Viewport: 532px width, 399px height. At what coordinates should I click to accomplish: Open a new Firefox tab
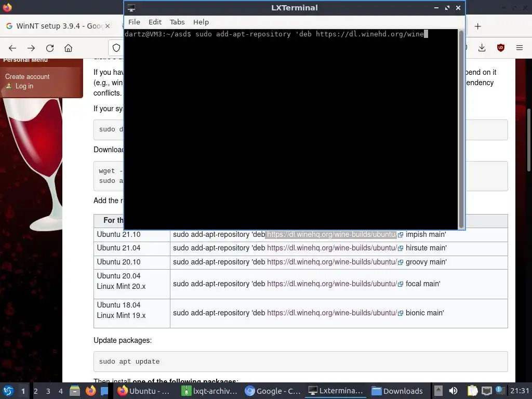point(478,26)
